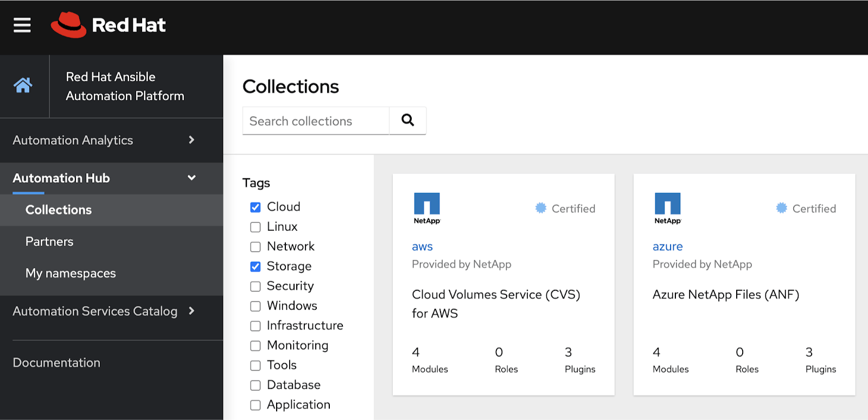Enable the Linux tag filter

[256, 227]
